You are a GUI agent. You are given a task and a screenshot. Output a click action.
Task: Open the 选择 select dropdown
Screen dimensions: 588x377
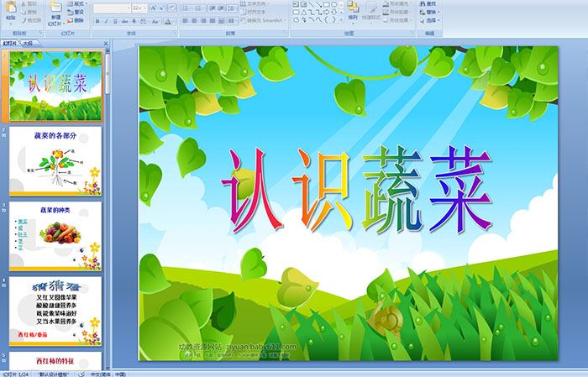point(430,20)
